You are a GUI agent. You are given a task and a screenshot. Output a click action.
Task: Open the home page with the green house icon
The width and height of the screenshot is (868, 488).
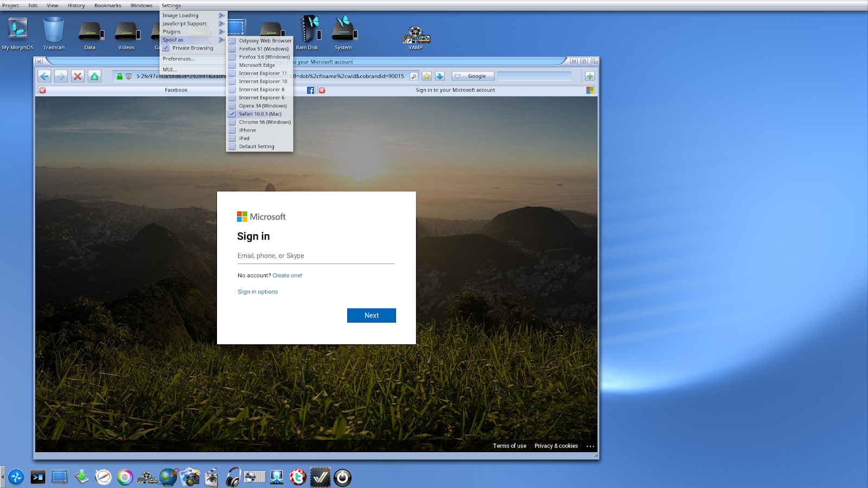coord(94,76)
